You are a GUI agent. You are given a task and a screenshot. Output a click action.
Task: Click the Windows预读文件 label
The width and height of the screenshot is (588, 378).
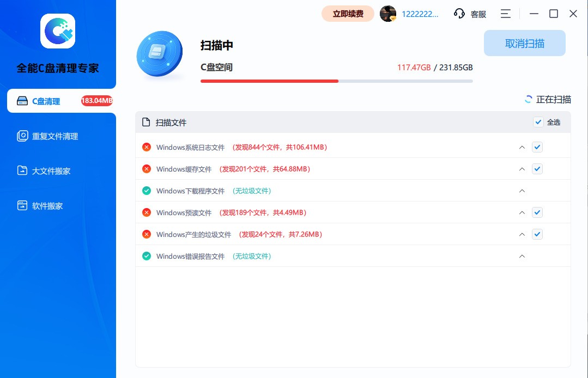[x=184, y=212]
